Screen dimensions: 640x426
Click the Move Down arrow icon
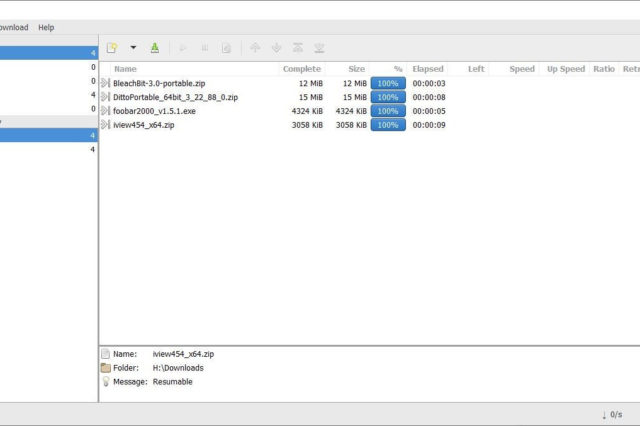coord(276,48)
